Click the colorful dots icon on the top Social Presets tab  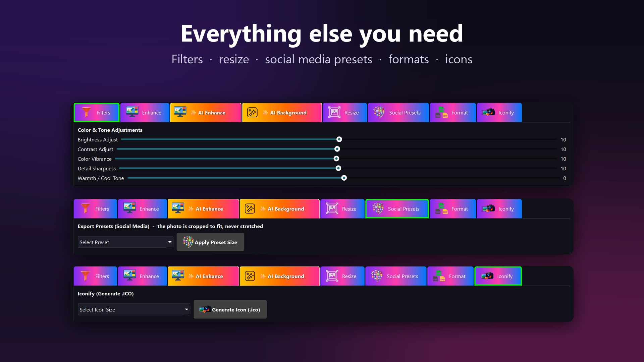(379, 112)
